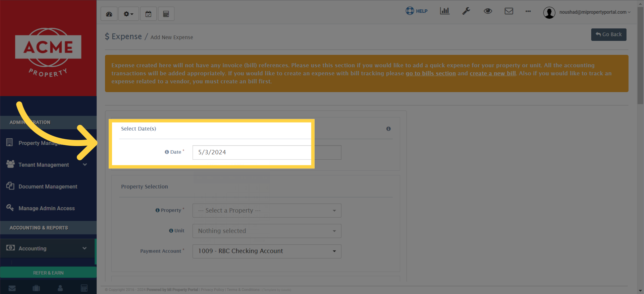Open the Powered by MI Property Portal link
The height and width of the screenshot is (294, 644).
pyautogui.click(x=172, y=290)
